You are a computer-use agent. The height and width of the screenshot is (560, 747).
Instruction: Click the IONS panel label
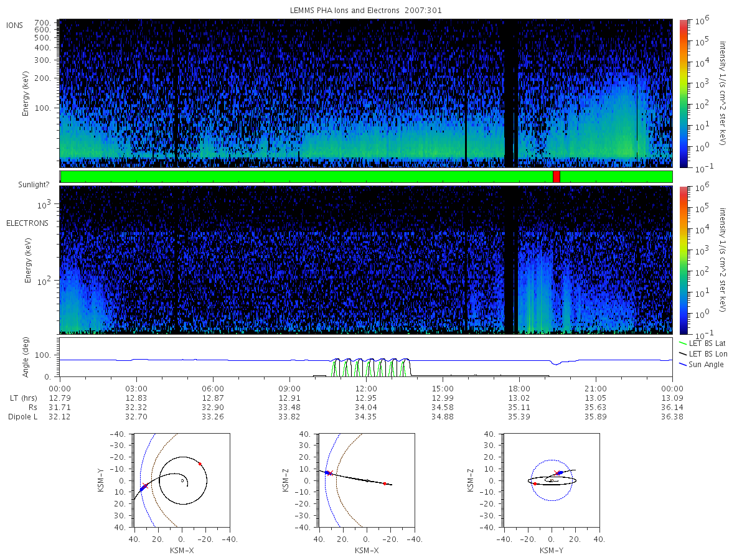[x=16, y=25]
